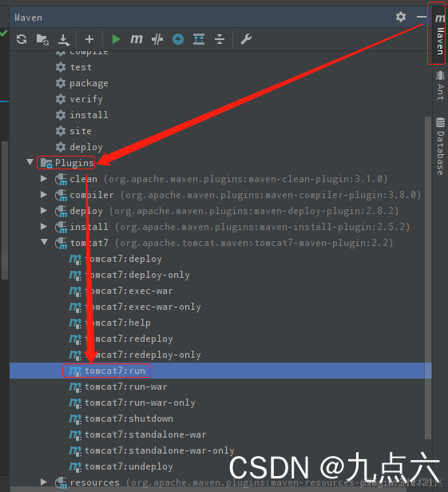This screenshot has height=492, width=448.
Task: Run Maven build with green play icon
Action: pyautogui.click(x=116, y=39)
